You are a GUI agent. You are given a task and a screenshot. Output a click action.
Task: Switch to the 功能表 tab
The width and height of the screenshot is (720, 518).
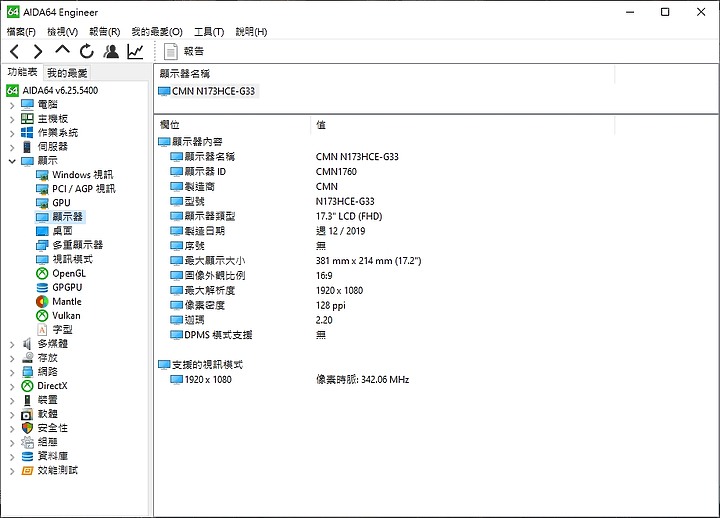coord(22,72)
